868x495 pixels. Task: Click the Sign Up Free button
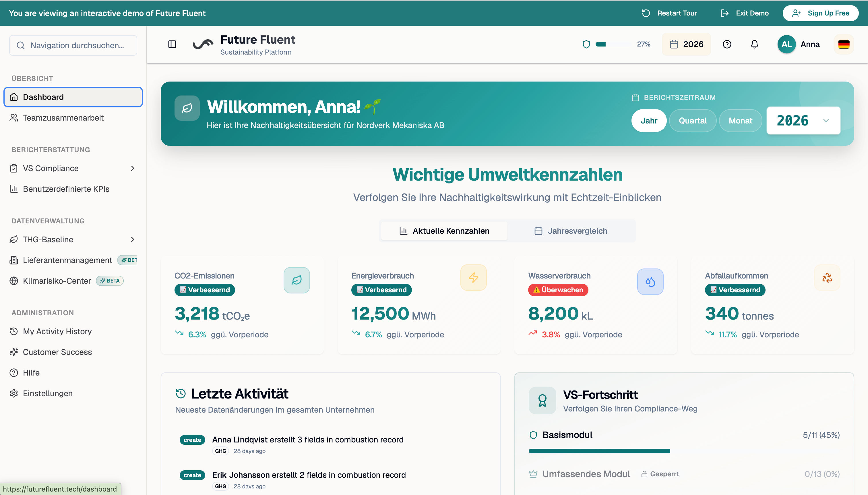[x=820, y=13]
